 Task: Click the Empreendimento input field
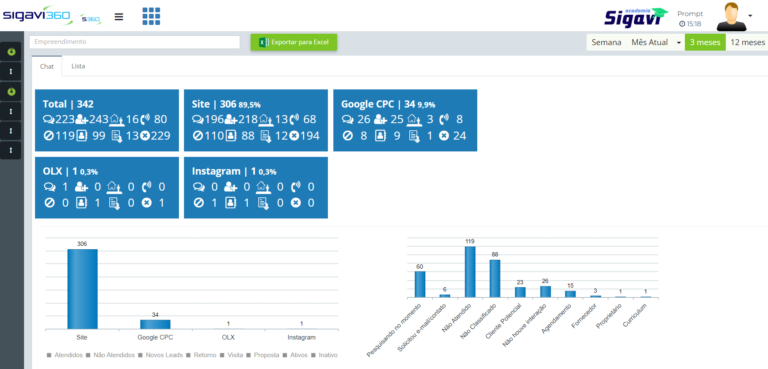[x=135, y=42]
